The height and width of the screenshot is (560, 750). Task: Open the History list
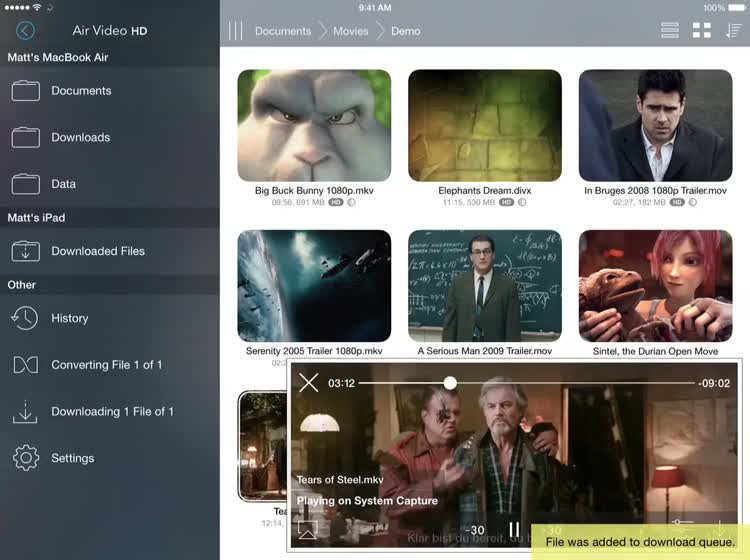[x=110, y=318]
